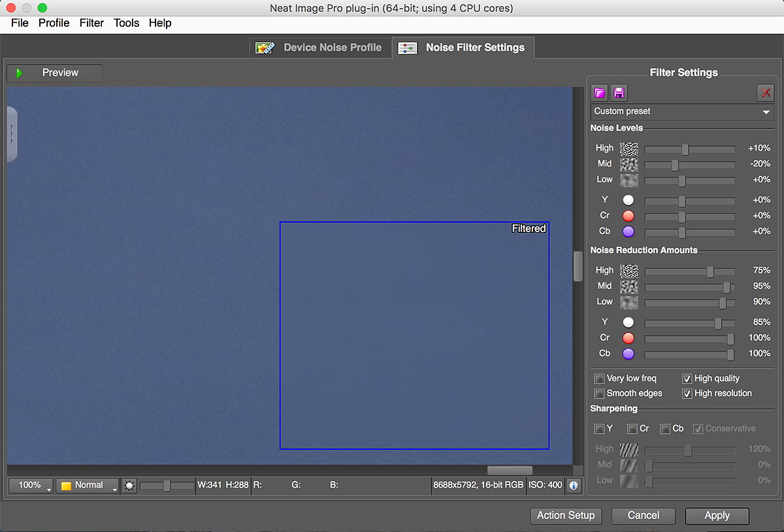Click the Noise Filter Settings tab icon
This screenshot has height=532, width=784.
pyautogui.click(x=408, y=48)
